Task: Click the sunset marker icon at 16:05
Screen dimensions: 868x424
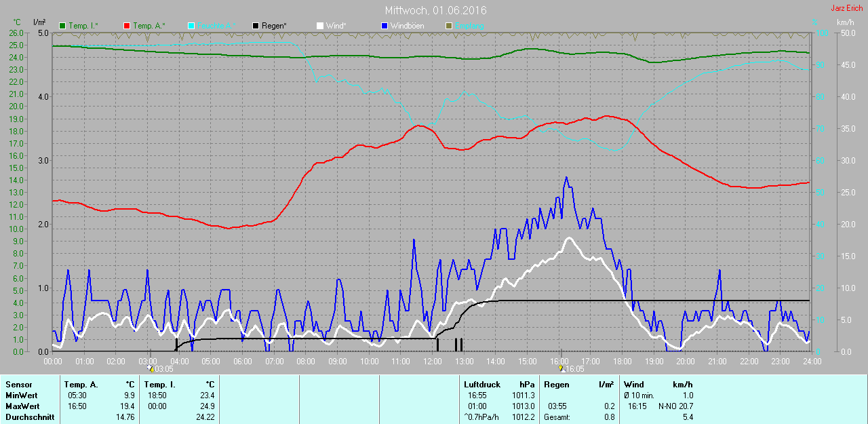Action: tap(561, 369)
